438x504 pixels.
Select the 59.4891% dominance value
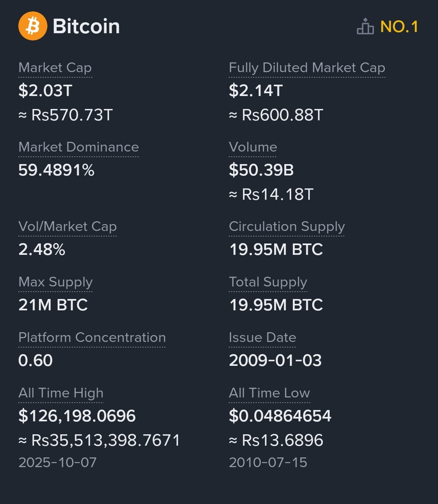click(x=56, y=170)
